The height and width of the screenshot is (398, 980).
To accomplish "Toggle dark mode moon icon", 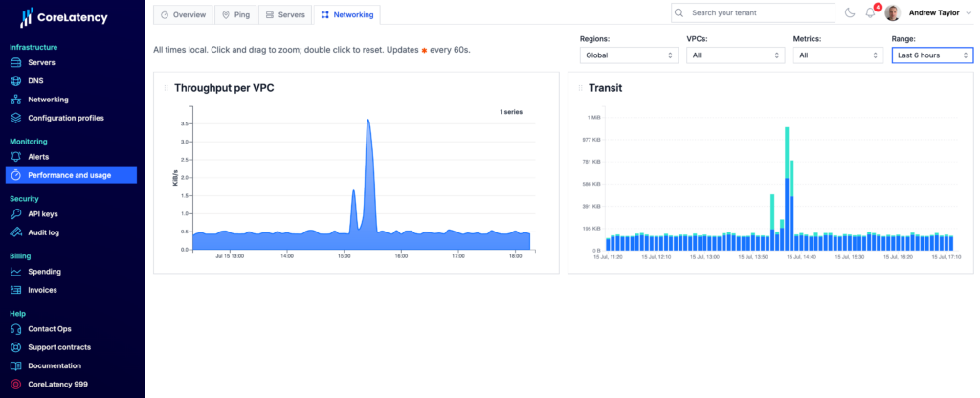I will click(850, 13).
